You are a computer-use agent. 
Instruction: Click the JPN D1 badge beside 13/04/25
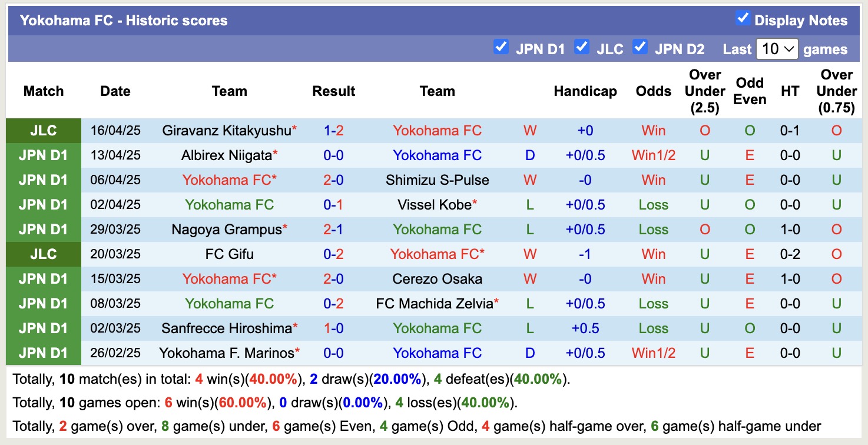click(x=44, y=155)
